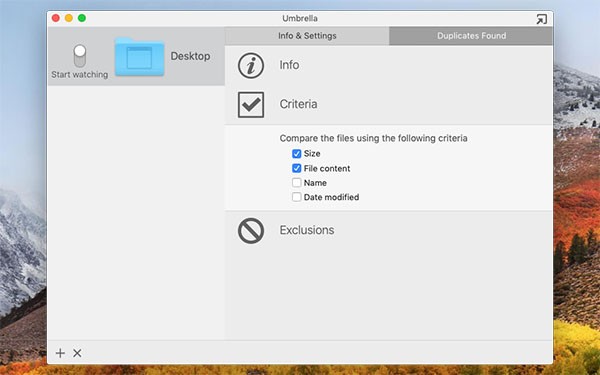
Task: Click the yellow minimize window button
Action: pos(69,18)
